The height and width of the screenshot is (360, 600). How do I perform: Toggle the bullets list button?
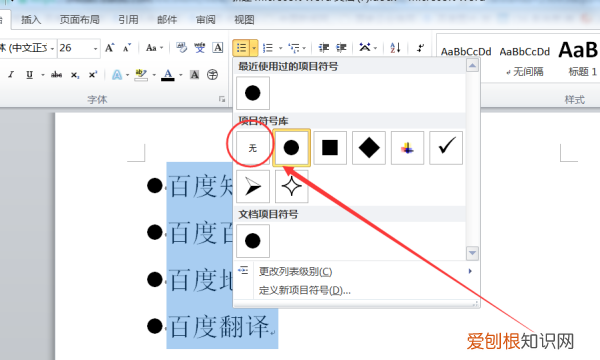[x=241, y=48]
